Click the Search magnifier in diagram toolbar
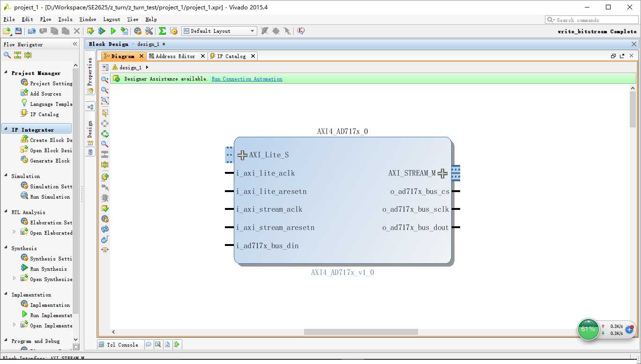 point(105,144)
